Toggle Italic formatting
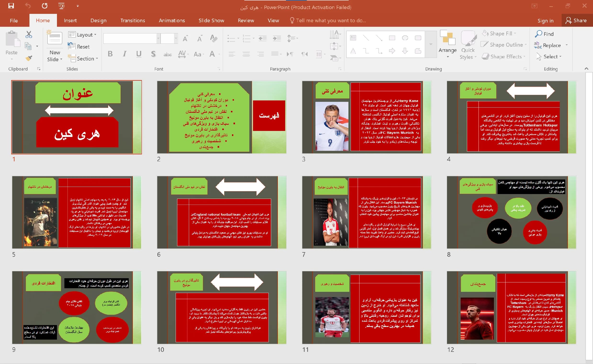This screenshot has width=593, height=364. pos(124,54)
